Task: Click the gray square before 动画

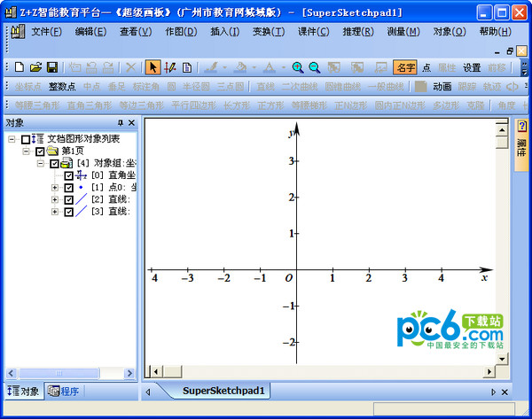Action: 420,87
